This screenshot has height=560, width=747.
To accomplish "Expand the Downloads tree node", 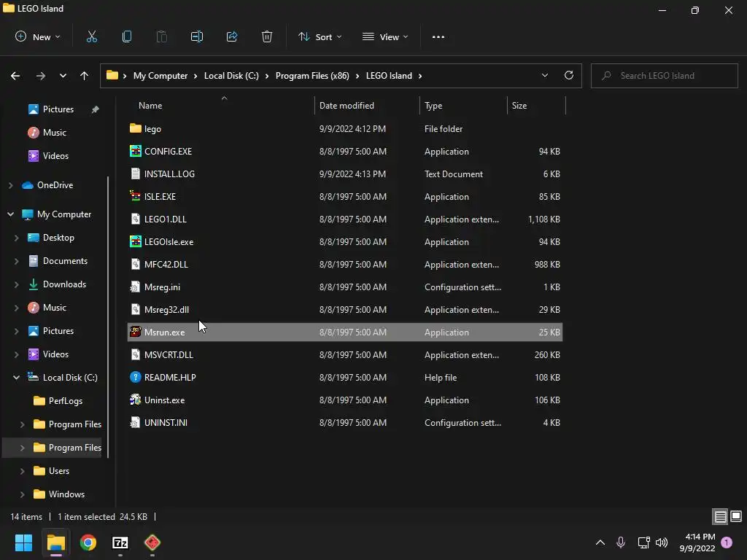I will coord(17,284).
